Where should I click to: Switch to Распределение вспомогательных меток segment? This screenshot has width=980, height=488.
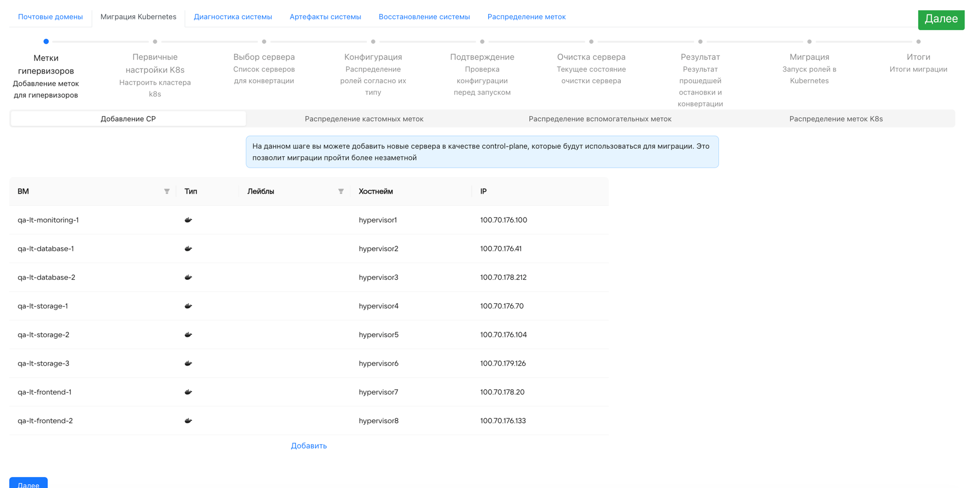600,119
